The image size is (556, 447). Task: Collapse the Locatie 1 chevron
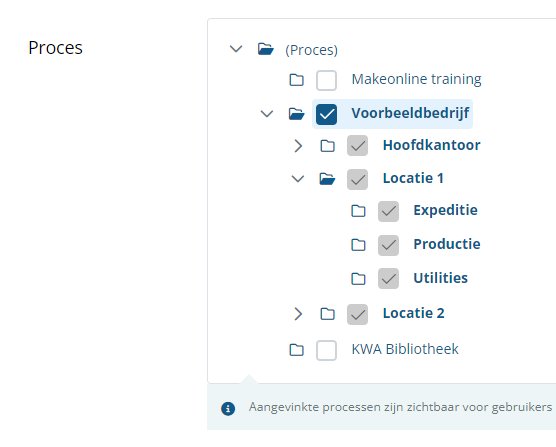[x=298, y=179]
